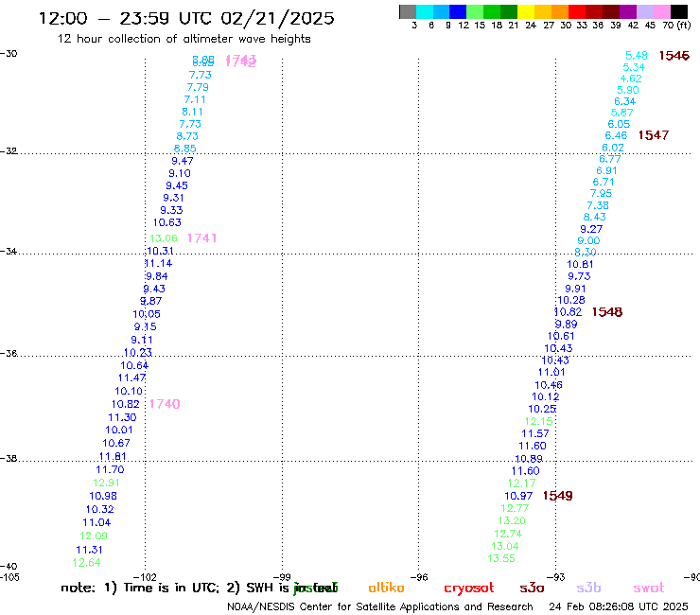The image size is (700, 615).
Task: Click the dark red time marker 1547
Action: (x=653, y=135)
